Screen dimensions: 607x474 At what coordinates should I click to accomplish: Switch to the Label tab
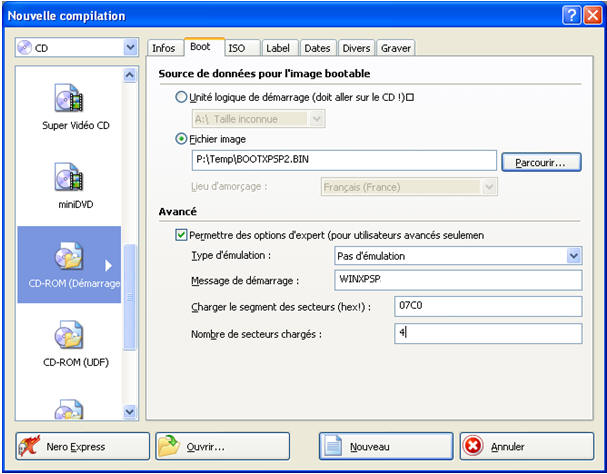click(x=280, y=48)
